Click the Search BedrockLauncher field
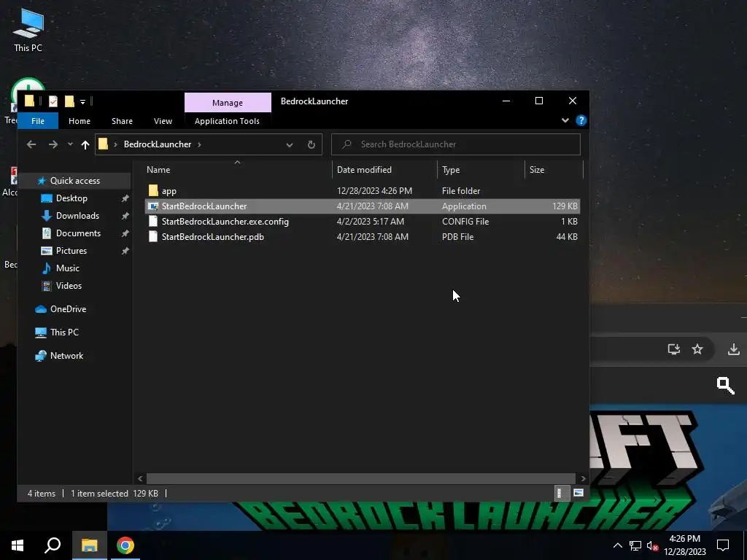This screenshot has height=560, width=747. 455,144
